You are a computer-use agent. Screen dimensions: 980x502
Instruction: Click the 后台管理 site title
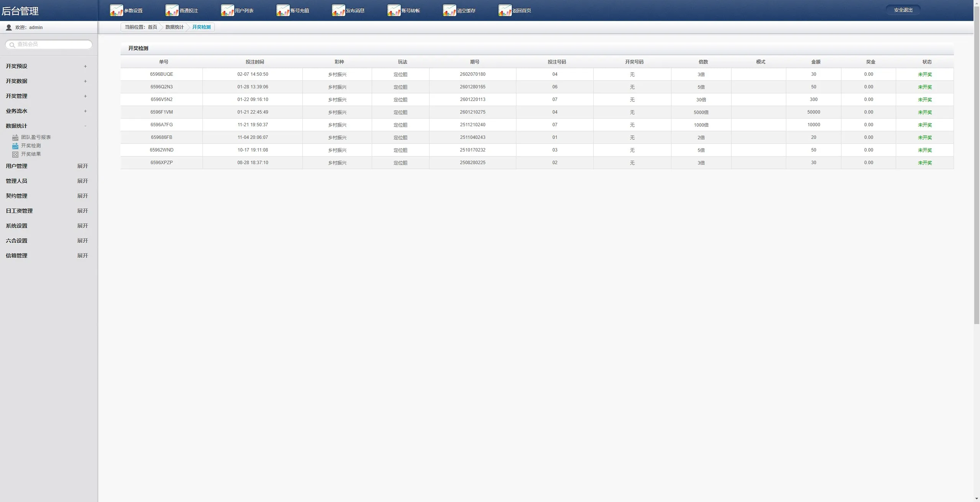point(20,11)
